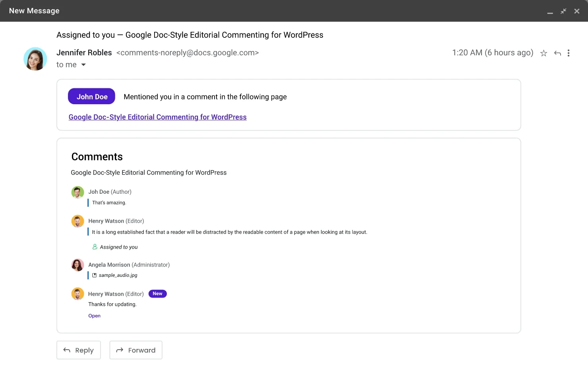Click the attachment icon beside sample_audio.jpg

point(95,275)
